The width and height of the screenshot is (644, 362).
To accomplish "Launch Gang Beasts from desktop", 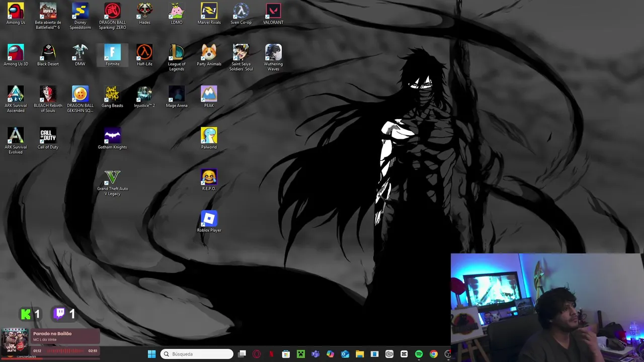I will [x=112, y=97].
